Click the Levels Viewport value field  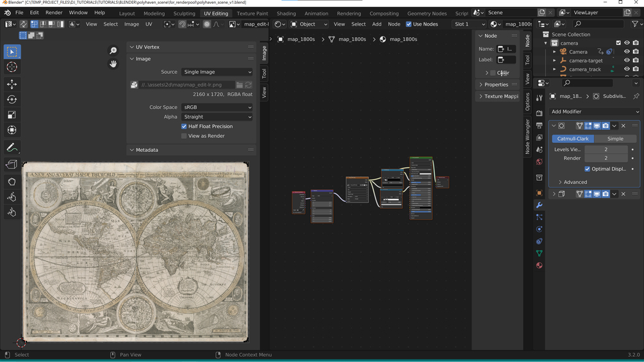[606, 149]
